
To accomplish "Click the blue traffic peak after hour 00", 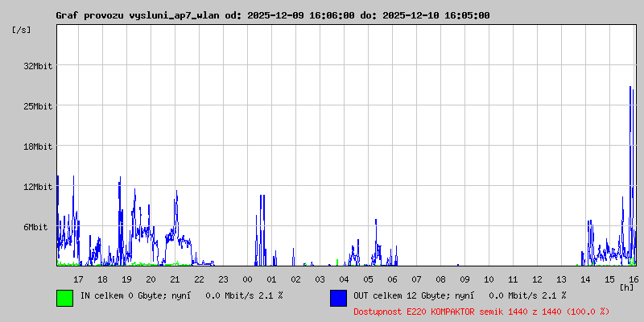I will tap(262, 230).
